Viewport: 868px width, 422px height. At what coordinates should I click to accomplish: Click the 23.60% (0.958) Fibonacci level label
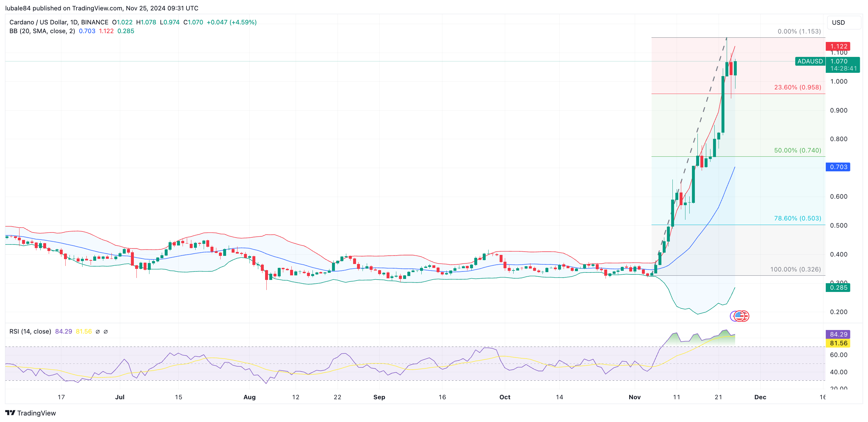pos(797,87)
